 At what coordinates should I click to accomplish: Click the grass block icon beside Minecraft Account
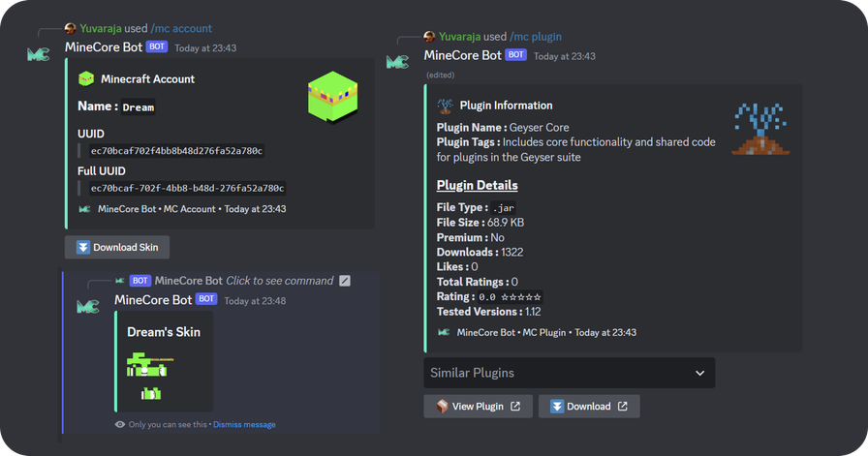coord(87,79)
